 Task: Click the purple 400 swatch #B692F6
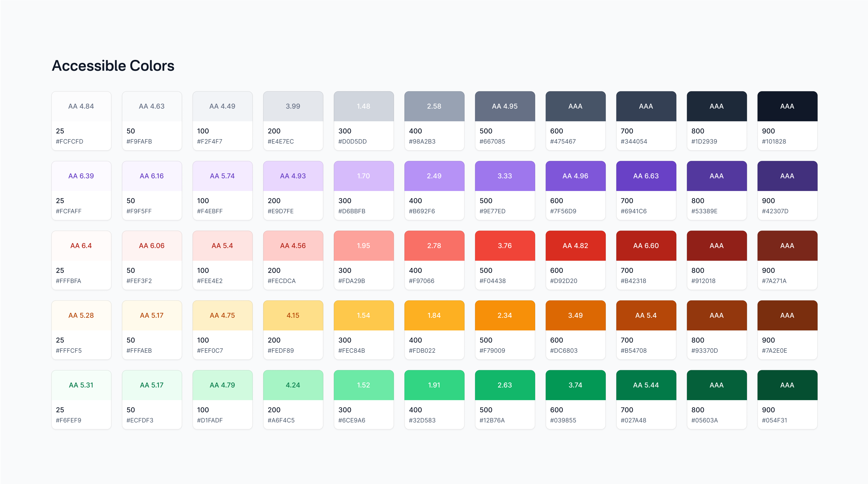coord(434,176)
